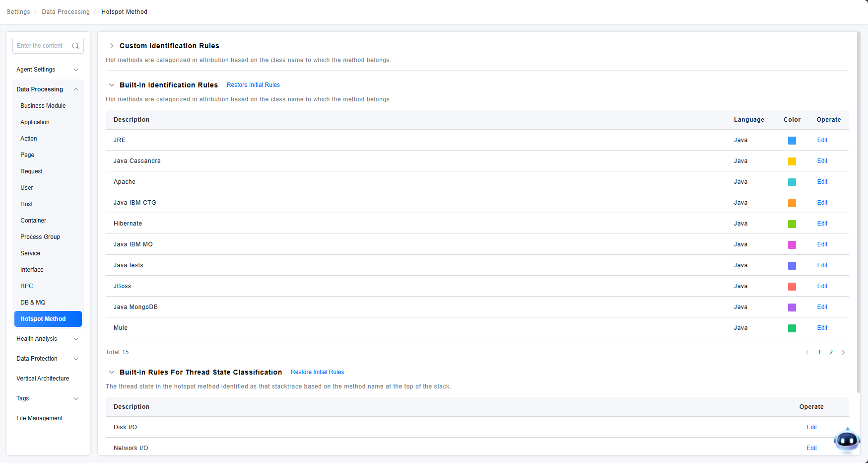Go to next page arrow in pagination
The height and width of the screenshot is (463, 868).
(x=843, y=352)
